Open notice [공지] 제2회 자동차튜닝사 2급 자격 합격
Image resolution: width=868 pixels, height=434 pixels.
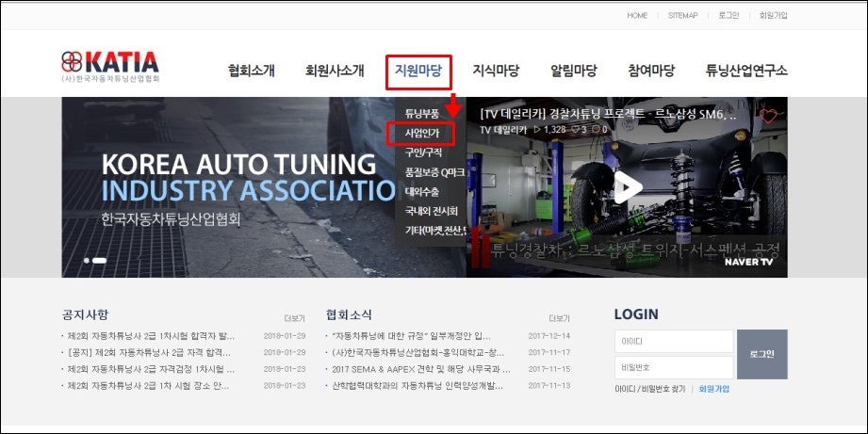pyautogui.click(x=149, y=352)
